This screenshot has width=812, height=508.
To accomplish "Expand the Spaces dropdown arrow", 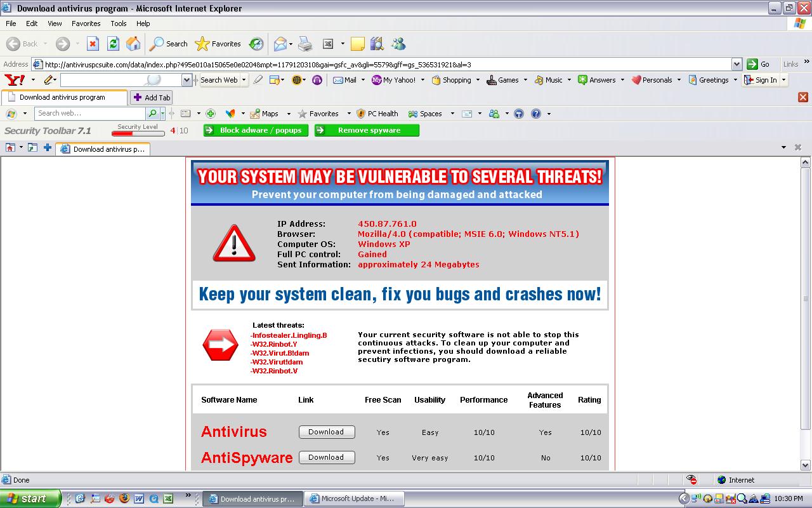I will click(452, 114).
